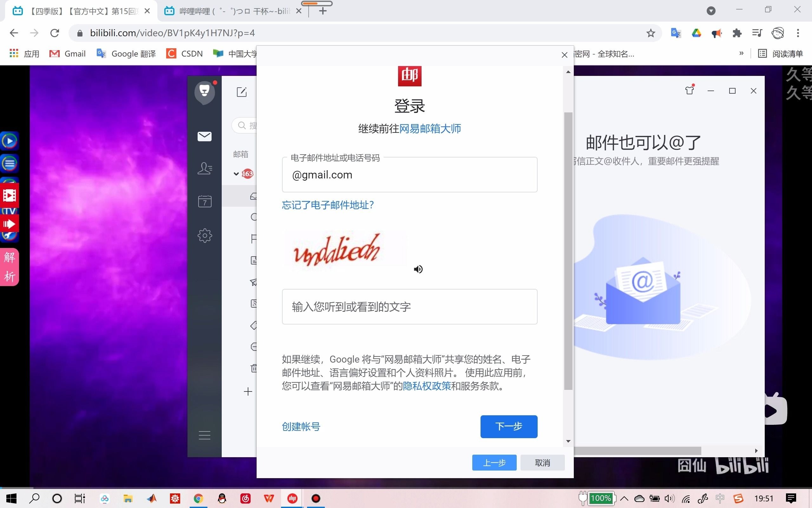Collapse the 163 mailbox tree
This screenshot has height=508, width=812.
[236, 174]
